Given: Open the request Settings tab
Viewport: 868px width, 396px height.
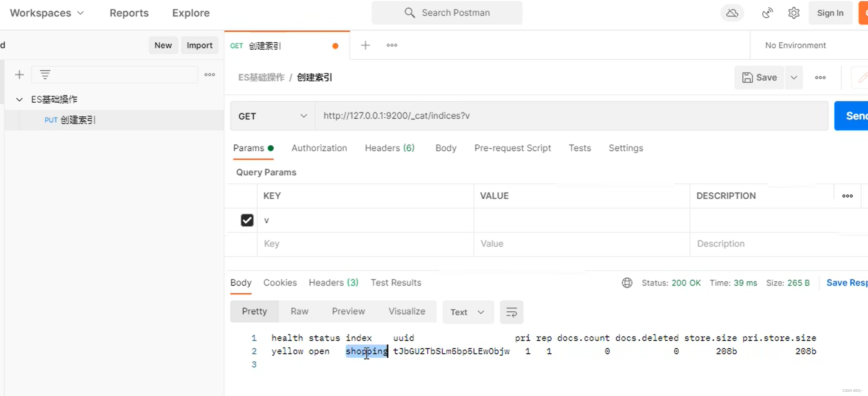Looking at the screenshot, I should coord(626,148).
